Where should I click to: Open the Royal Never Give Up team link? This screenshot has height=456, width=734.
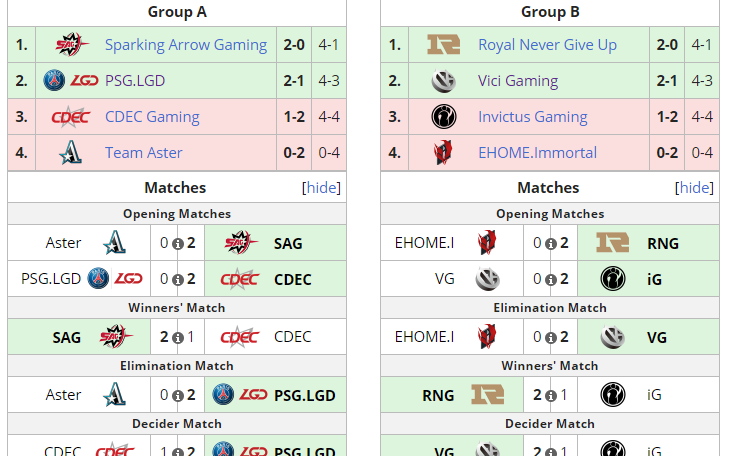(547, 45)
